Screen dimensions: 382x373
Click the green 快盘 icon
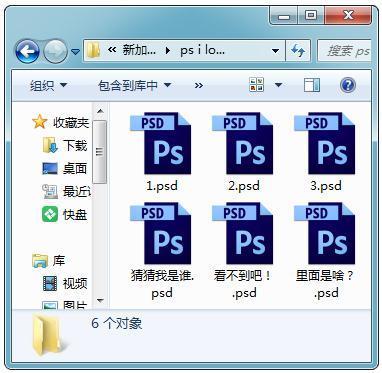click(x=50, y=214)
